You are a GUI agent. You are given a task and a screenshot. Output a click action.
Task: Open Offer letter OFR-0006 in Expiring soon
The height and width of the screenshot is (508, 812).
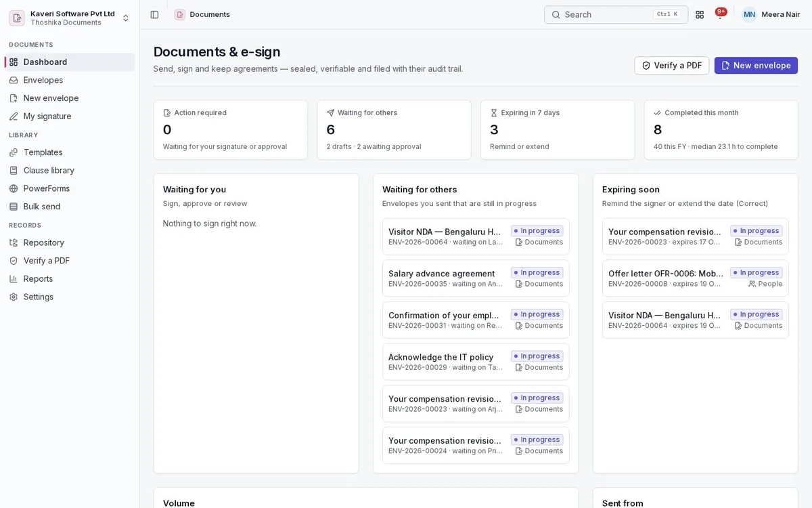[x=696, y=278]
